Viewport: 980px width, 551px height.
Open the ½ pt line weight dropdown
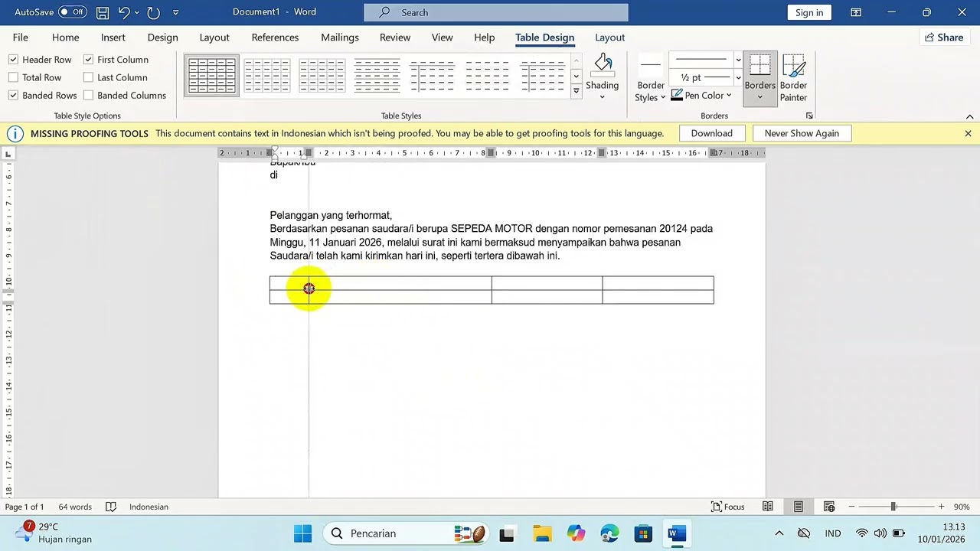point(738,77)
